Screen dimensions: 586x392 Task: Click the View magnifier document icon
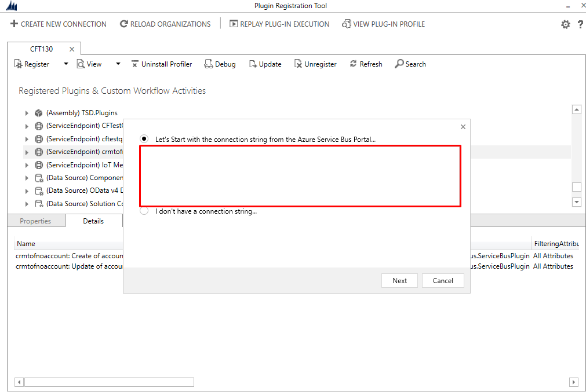(81, 64)
